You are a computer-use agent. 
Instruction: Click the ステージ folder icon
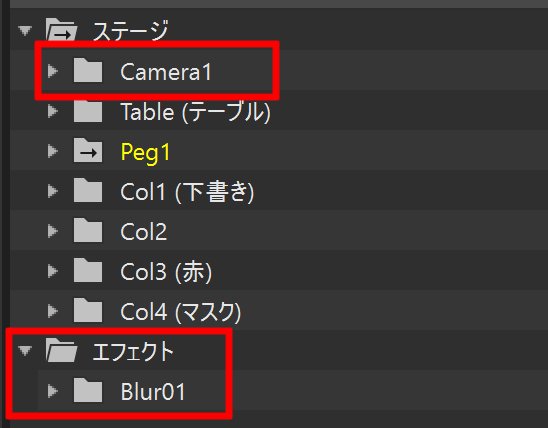pyautogui.click(x=62, y=30)
